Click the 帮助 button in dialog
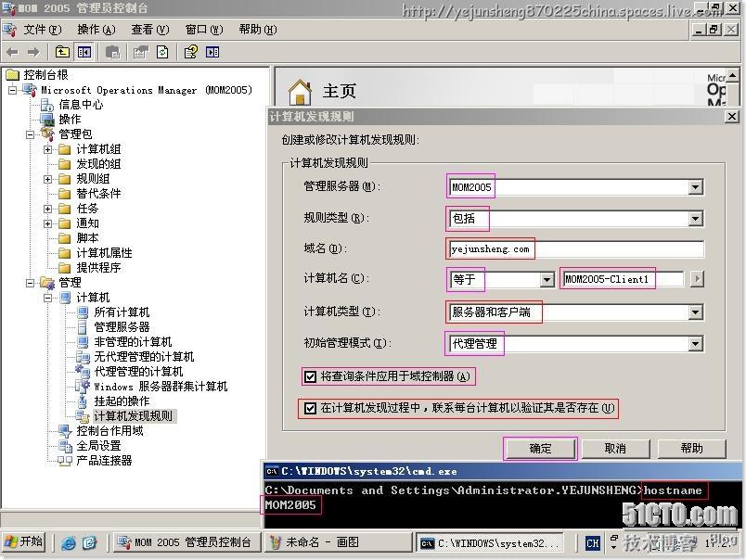This screenshot has height=560, width=746. pos(691,449)
